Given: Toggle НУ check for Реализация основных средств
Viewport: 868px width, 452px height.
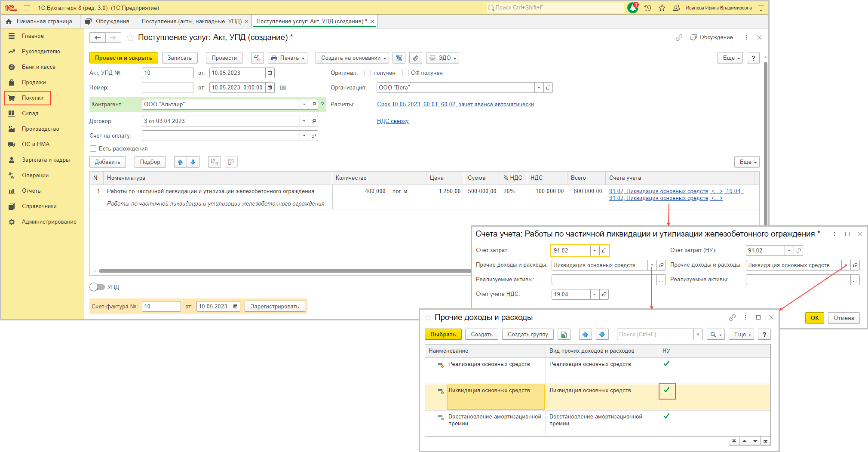Looking at the screenshot, I should 667,364.
